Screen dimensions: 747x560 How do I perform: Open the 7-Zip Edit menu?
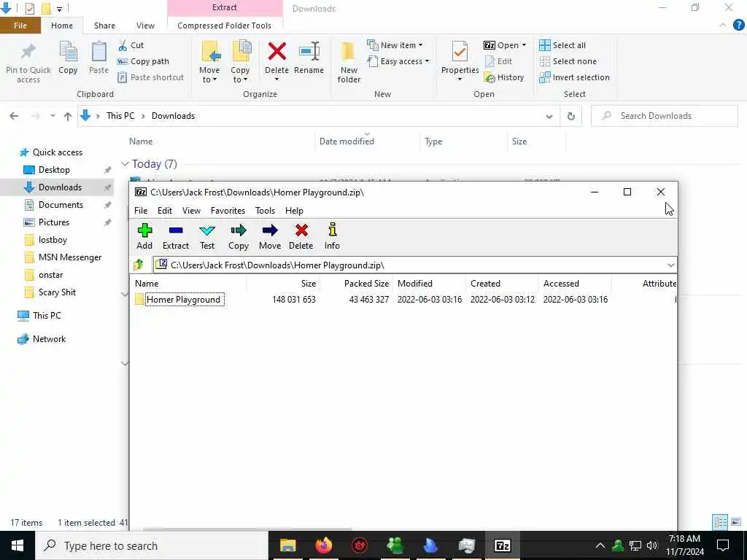click(x=165, y=211)
